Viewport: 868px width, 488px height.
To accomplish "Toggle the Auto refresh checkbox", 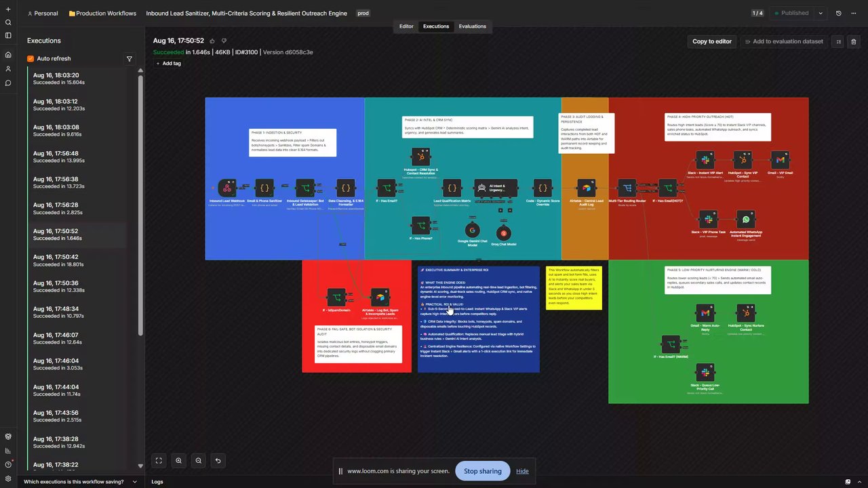I will (x=31, y=59).
